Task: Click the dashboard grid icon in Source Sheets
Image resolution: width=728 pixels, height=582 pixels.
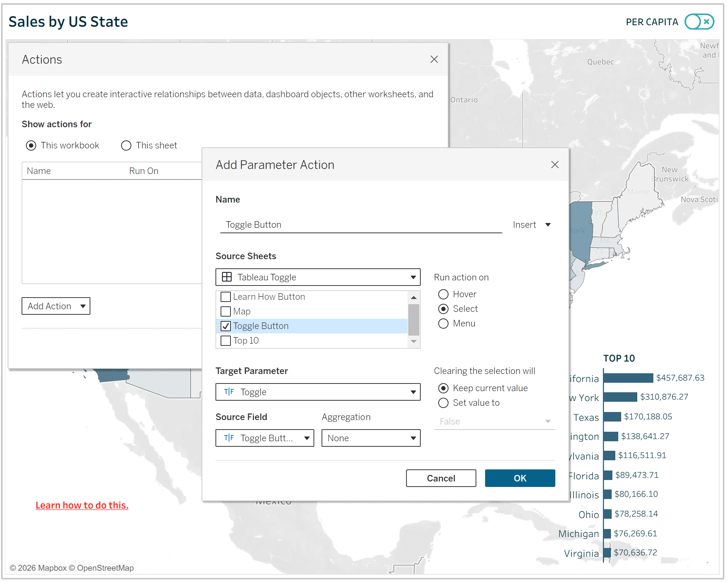Action: point(227,277)
